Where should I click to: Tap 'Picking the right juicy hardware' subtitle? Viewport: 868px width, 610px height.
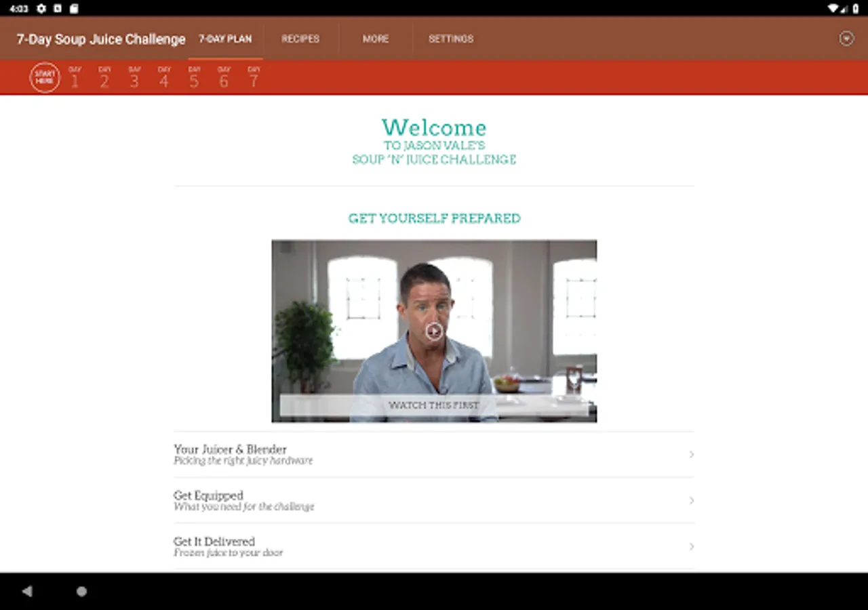point(243,461)
